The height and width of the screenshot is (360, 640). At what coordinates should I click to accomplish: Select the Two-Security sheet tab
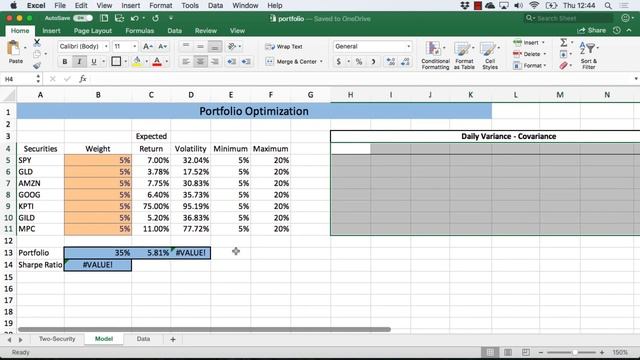coord(57,339)
